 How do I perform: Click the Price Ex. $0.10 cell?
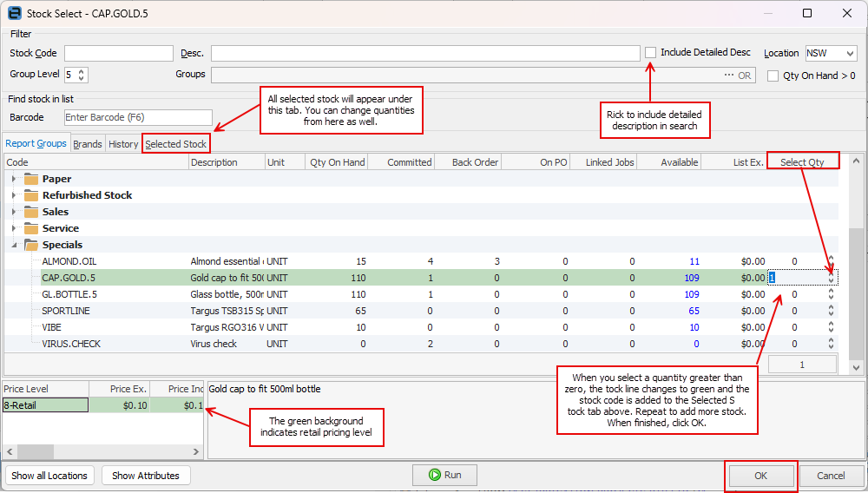point(120,405)
